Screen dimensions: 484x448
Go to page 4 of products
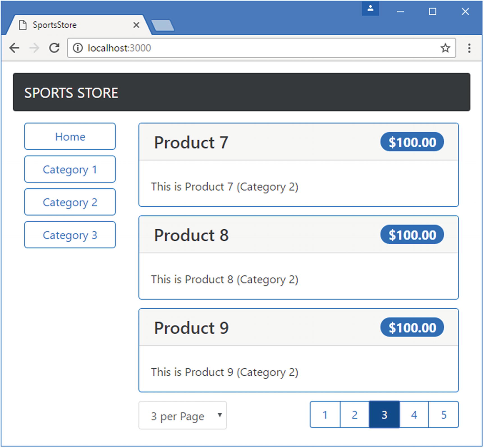tap(414, 415)
